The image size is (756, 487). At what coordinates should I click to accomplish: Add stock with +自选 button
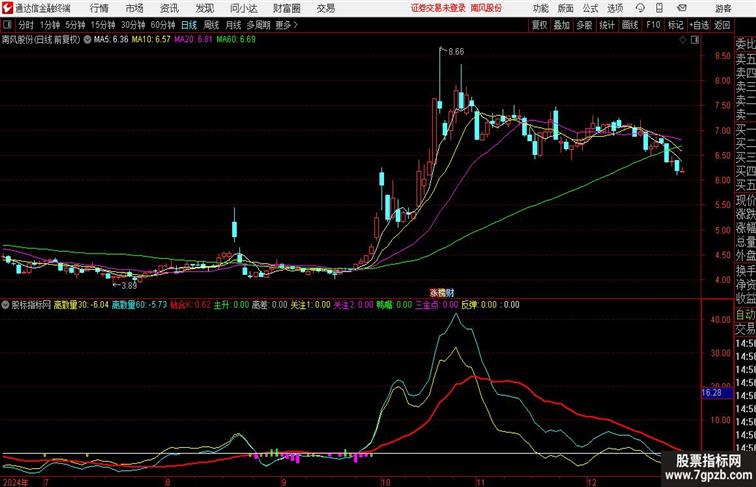[x=699, y=25]
